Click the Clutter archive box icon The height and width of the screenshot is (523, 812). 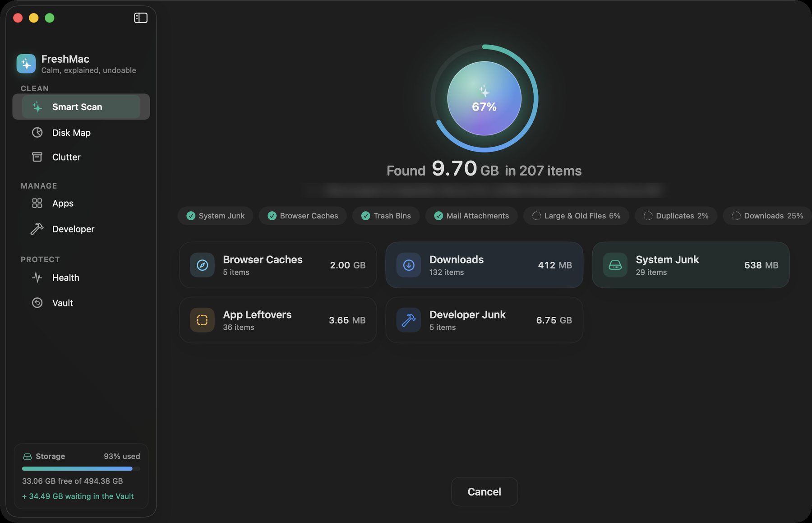(37, 157)
